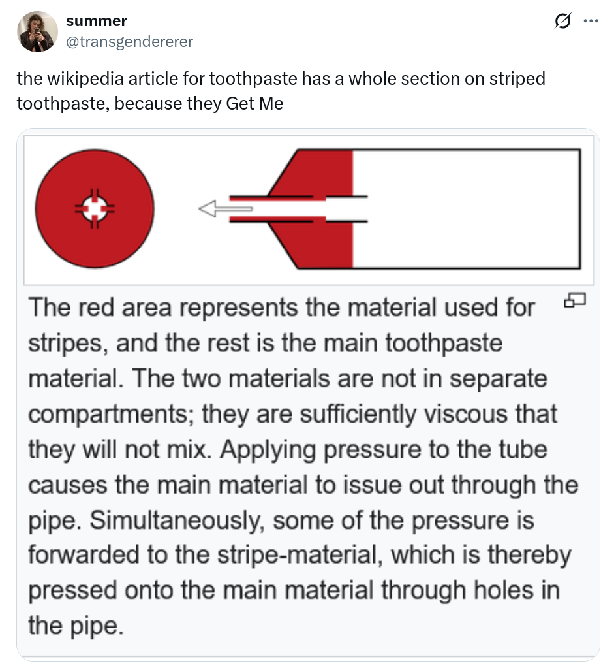Screen dimensions: 616x672
Task: Open the display name "summer"
Action: point(97,21)
